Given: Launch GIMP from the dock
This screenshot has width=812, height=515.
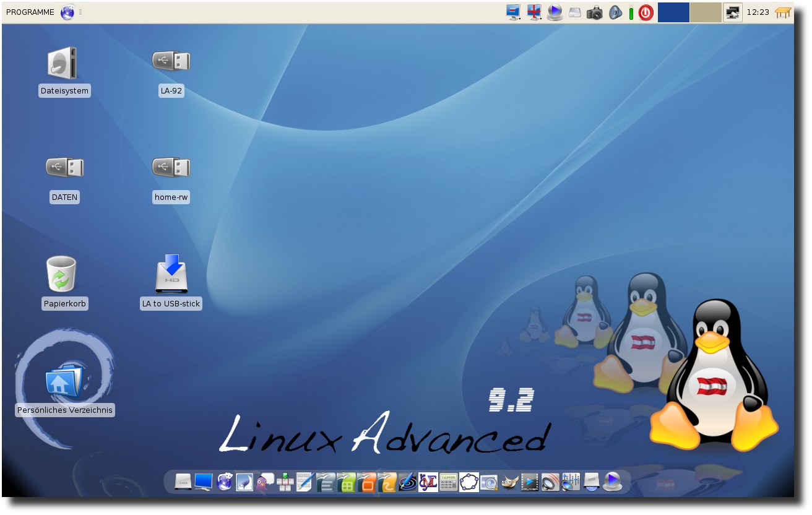Looking at the screenshot, I should click(x=509, y=482).
